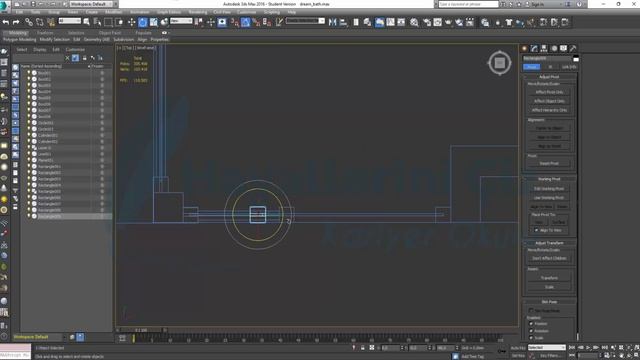Open the Display tab in command panel
Screen dimensions: 640x360
[x=563, y=48]
